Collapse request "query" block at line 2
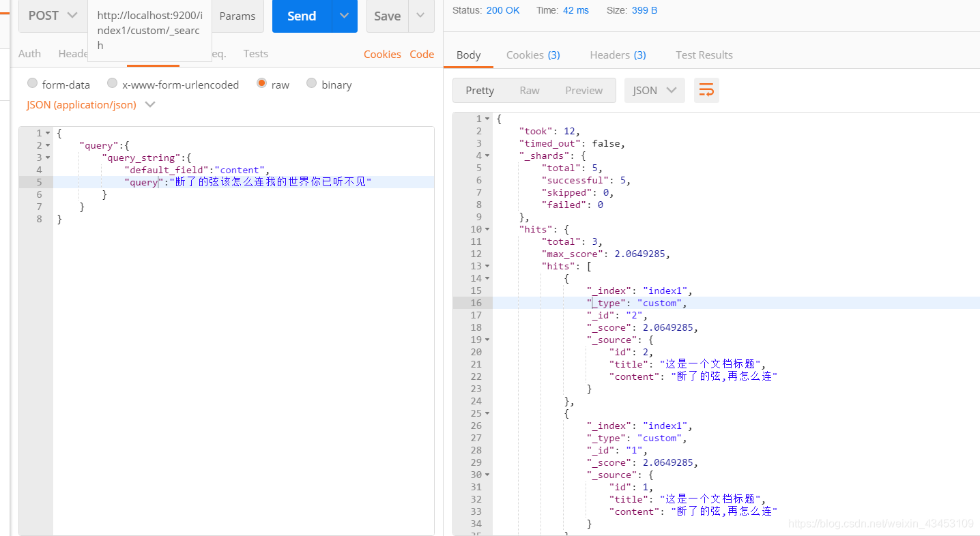 click(48, 145)
